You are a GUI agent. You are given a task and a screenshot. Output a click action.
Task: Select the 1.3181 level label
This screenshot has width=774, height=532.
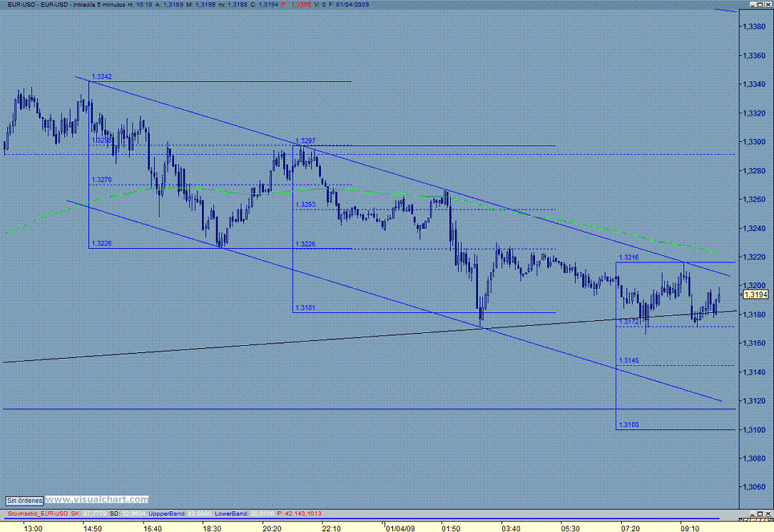coord(305,308)
